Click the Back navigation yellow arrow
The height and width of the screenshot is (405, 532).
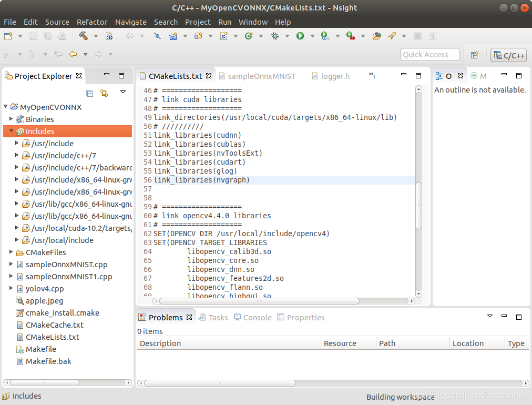(73, 54)
